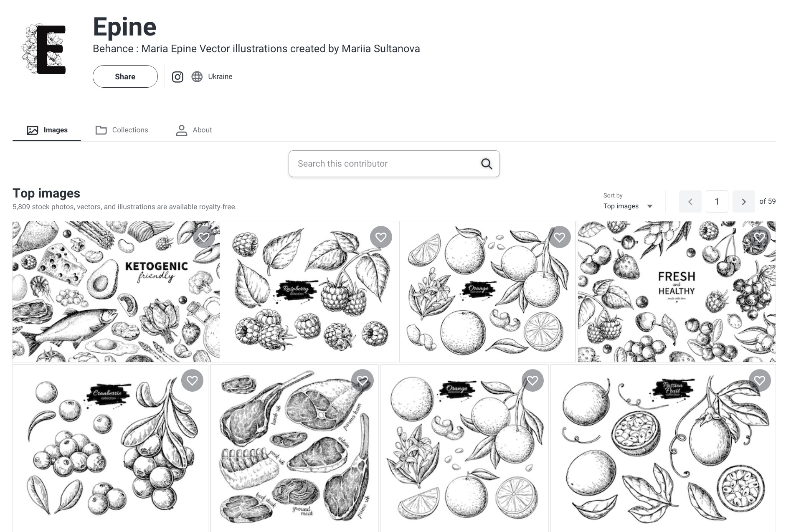This screenshot has height=532, width=786.
Task: Click the Collections folder icon
Action: coord(101,130)
